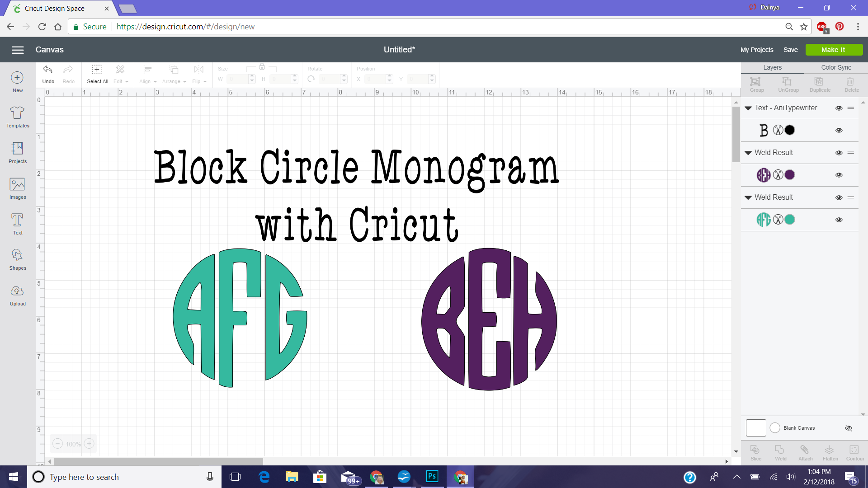Collapse the purple Weld Result group
Viewport: 868px width, 488px height.
pos(748,153)
